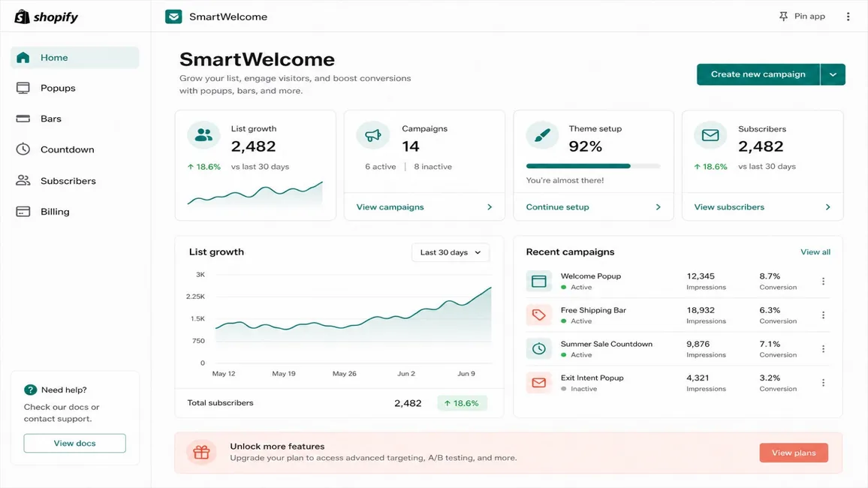Click the List growth card sparkline chart
The width and height of the screenshot is (868, 488).
255,194
